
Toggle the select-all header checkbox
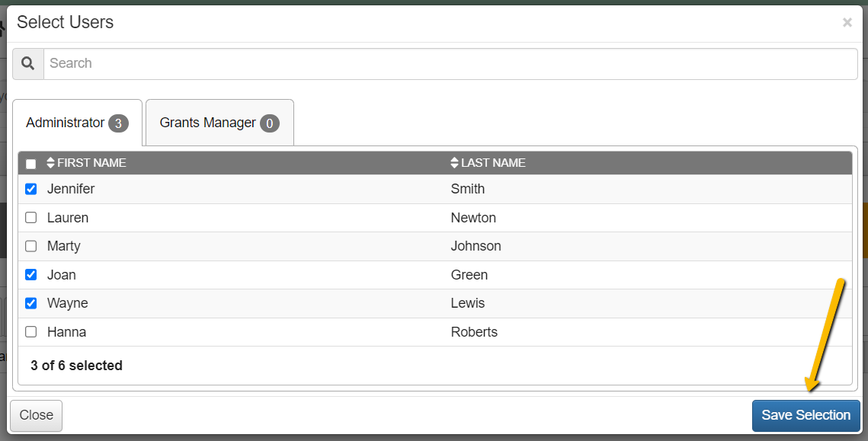(31, 164)
